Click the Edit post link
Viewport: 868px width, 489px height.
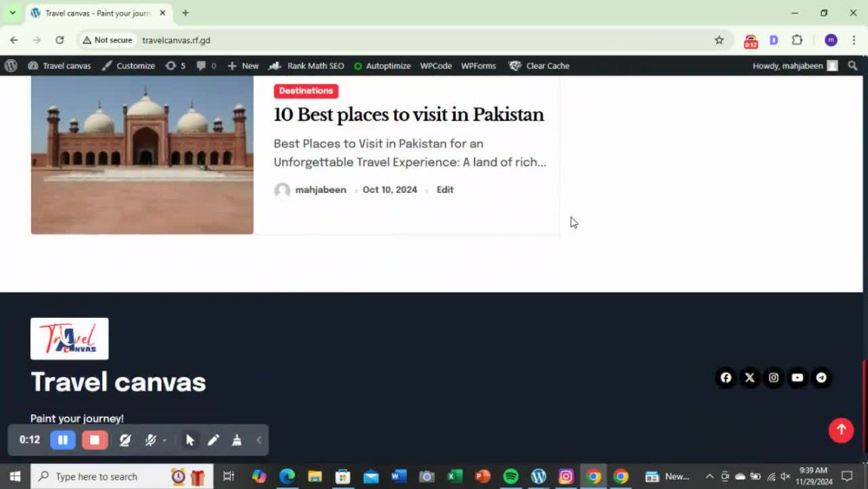[445, 189]
